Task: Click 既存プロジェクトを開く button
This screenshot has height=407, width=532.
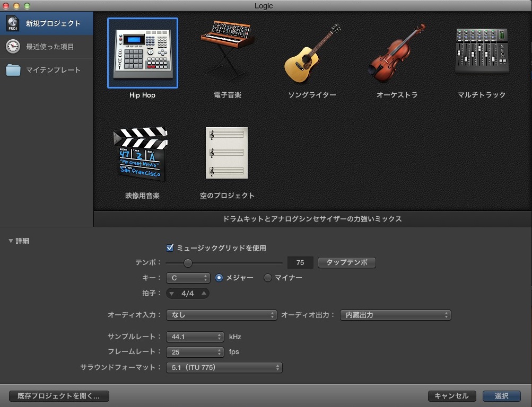Action: pos(59,396)
